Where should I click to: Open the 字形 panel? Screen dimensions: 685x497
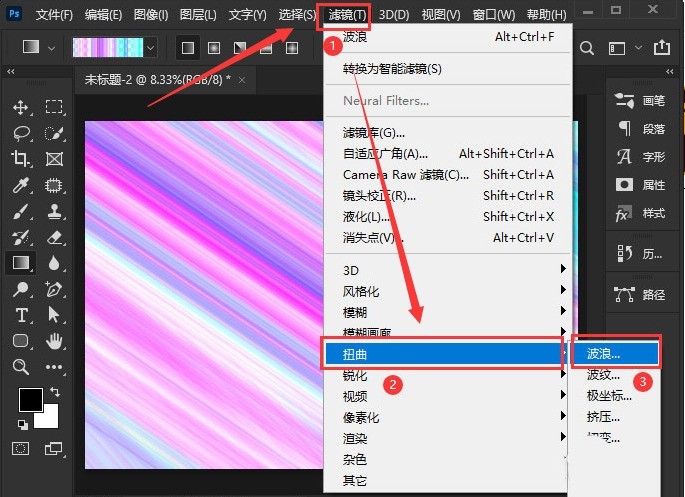(x=640, y=157)
